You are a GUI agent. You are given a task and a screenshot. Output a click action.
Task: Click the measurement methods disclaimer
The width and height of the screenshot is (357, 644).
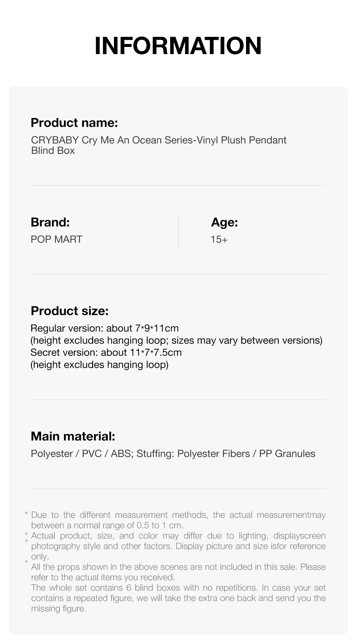pyautogui.click(x=178, y=520)
